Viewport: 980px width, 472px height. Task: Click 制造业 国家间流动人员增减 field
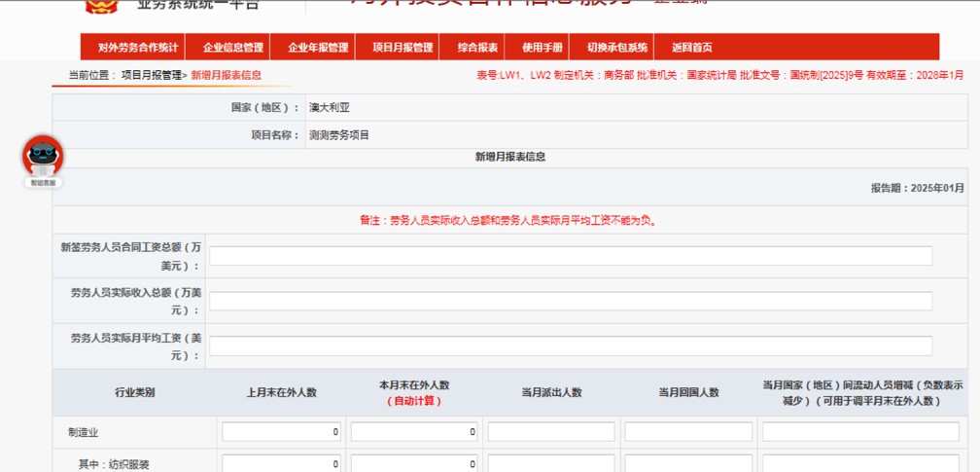pos(860,431)
